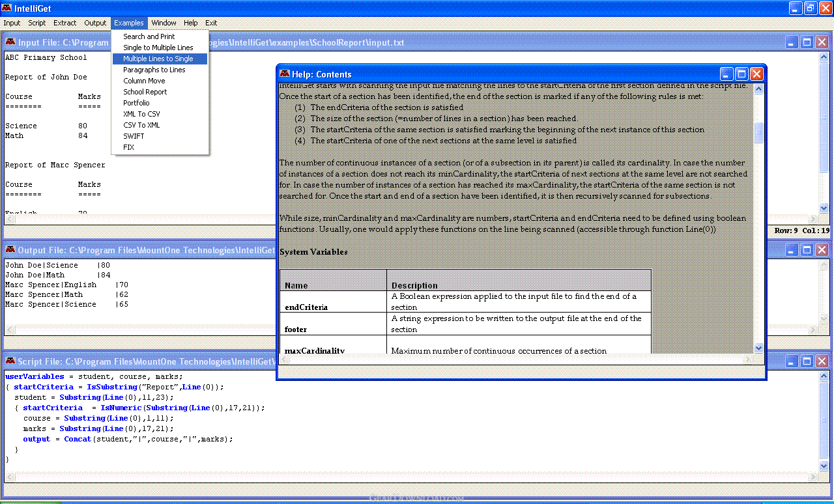
Task: Click Input File scrollbar down arrow
Action: [824, 208]
